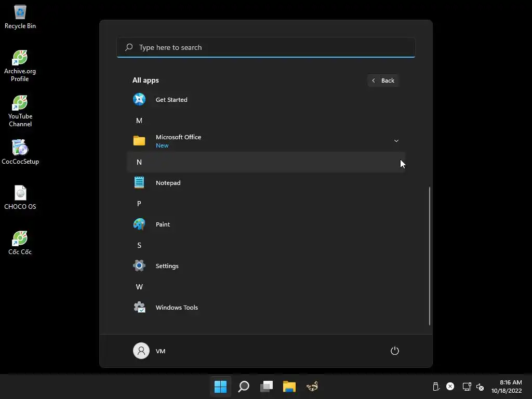The height and width of the screenshot is (399, 532).
Task: Click the magnifier icon in search box
Action: (129, 47)
